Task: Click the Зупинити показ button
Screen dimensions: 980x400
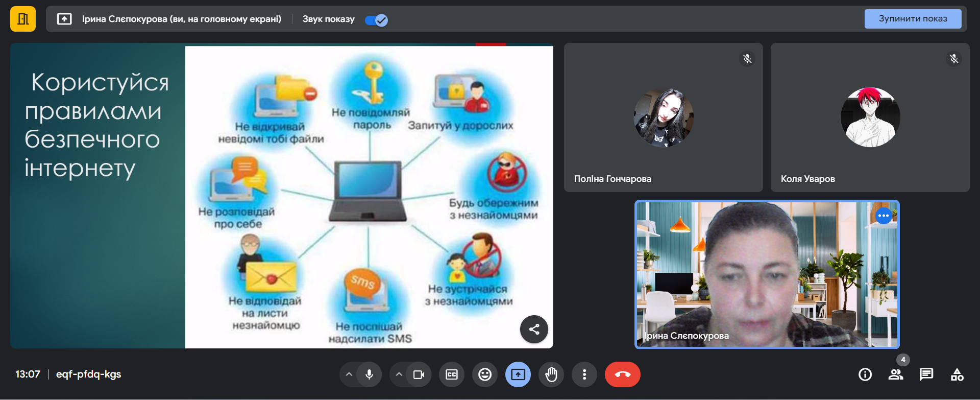Action: (x=912, y=19)
